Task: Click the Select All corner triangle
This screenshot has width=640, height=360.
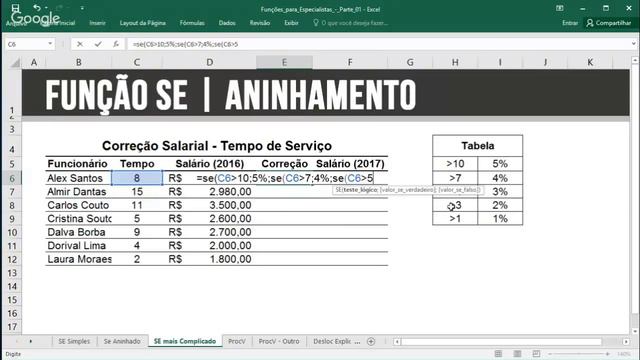Action: 15,62
